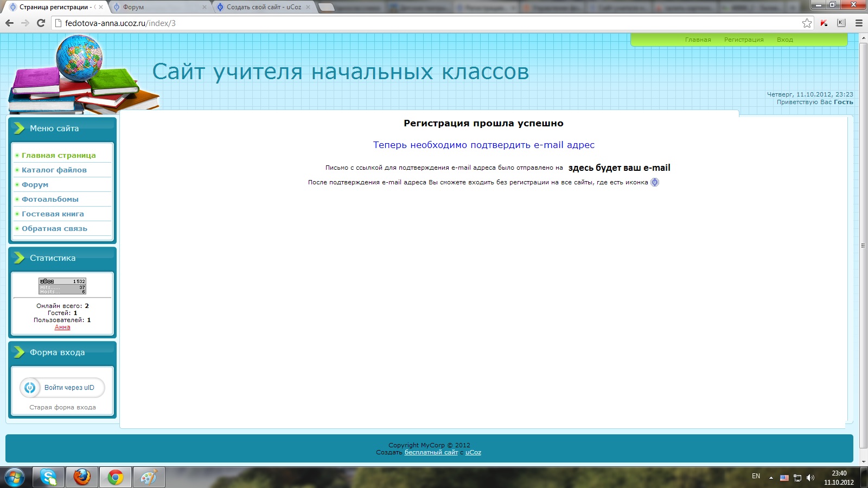Click the uCoz statistics counter image
This screenshot has width=868, height=488.
pyautogui.click(x=62, y=286)
